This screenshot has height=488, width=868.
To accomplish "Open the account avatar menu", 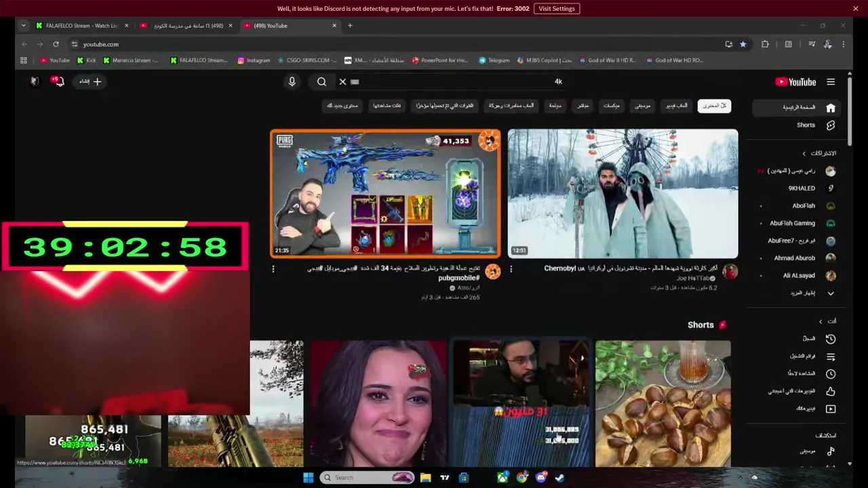I will coord(35,81).
